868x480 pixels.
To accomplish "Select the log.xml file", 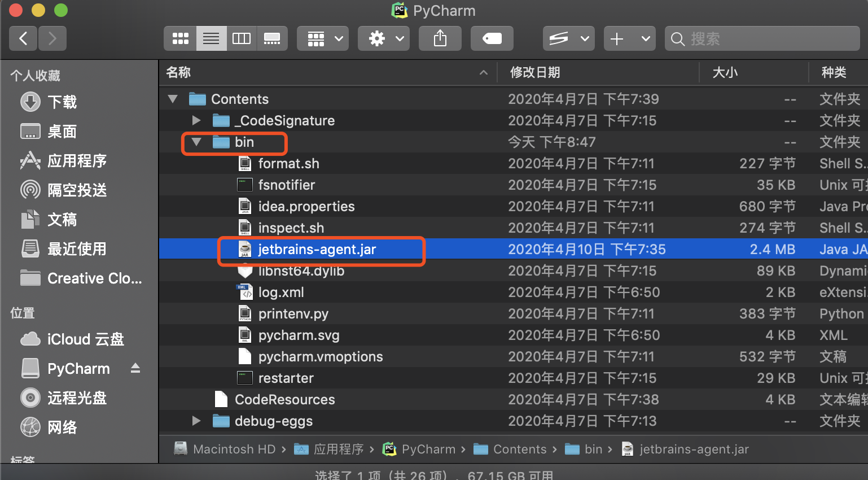I will [x=514, y=293].
